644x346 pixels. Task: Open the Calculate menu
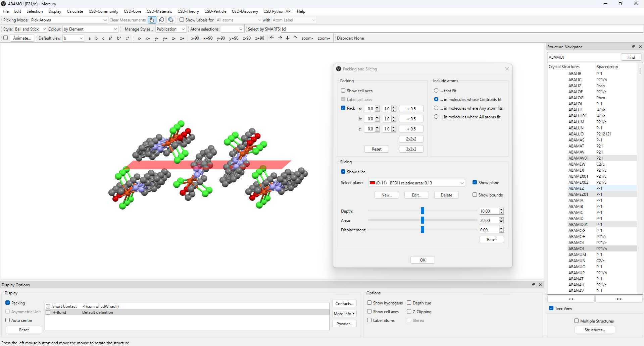coord(75,11)
